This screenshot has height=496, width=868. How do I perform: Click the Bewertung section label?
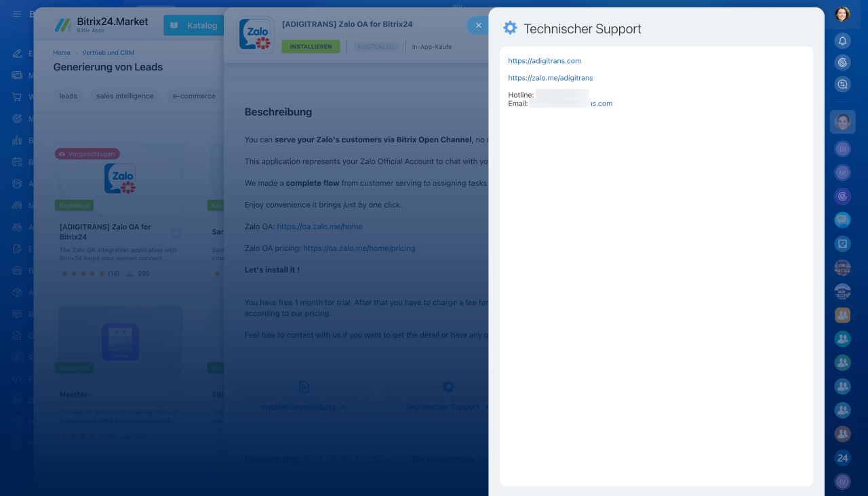click(271, 459)
